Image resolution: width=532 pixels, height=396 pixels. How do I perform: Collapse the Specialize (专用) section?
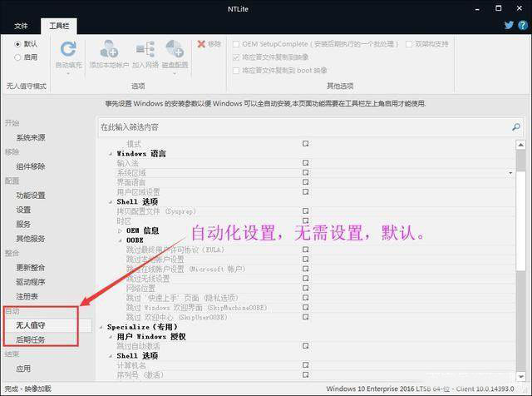101,327
